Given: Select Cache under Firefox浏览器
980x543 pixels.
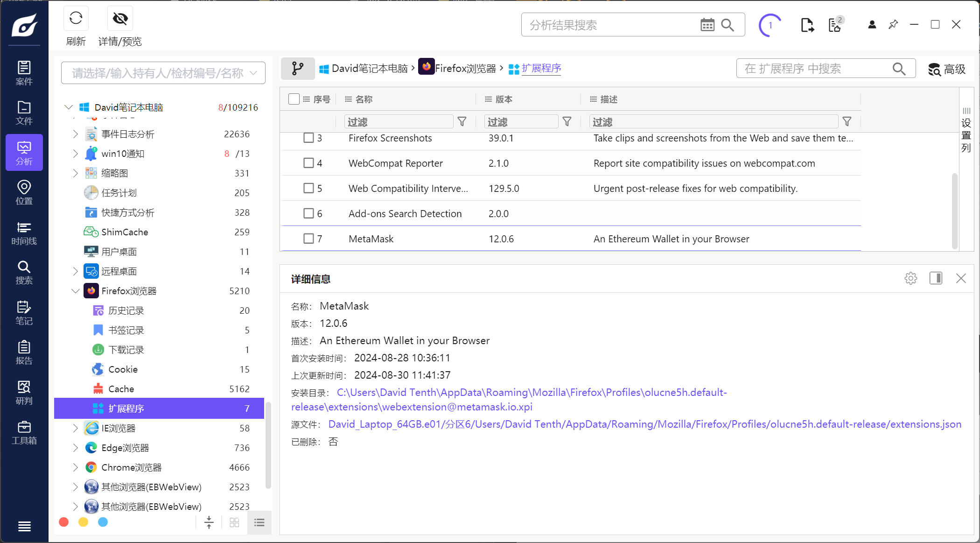Looking at the screenshot, I should (x=121, y=389).
